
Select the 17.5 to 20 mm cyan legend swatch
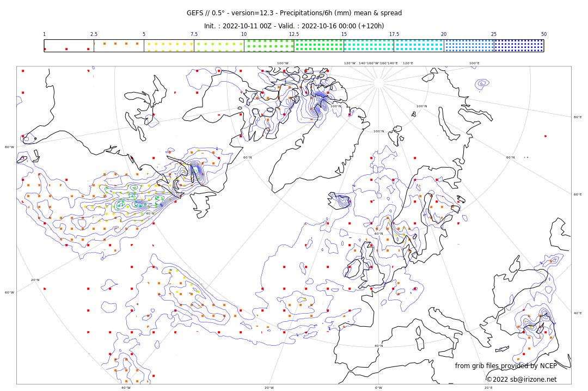[x=419, y=46]
